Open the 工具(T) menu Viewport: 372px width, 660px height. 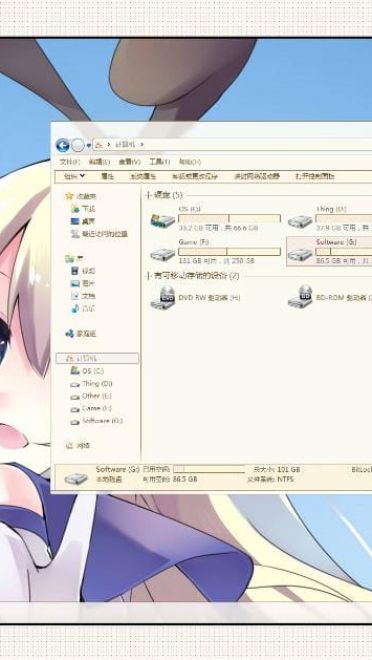[x=159, y=162]
